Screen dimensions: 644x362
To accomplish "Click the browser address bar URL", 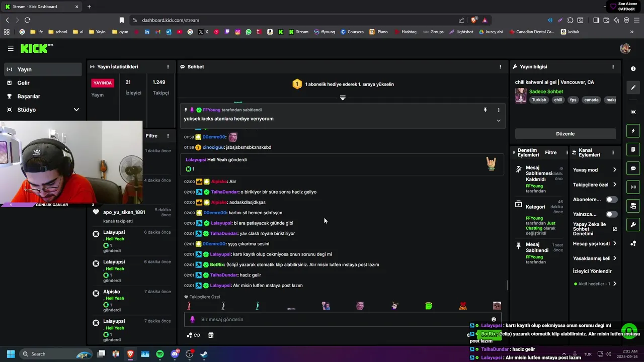I will click(171, 20).
